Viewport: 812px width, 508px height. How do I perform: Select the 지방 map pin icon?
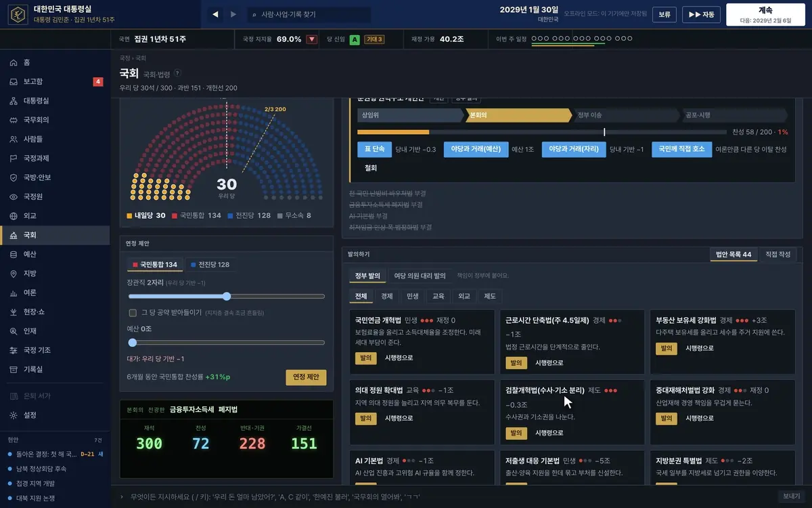click(14, 274)
